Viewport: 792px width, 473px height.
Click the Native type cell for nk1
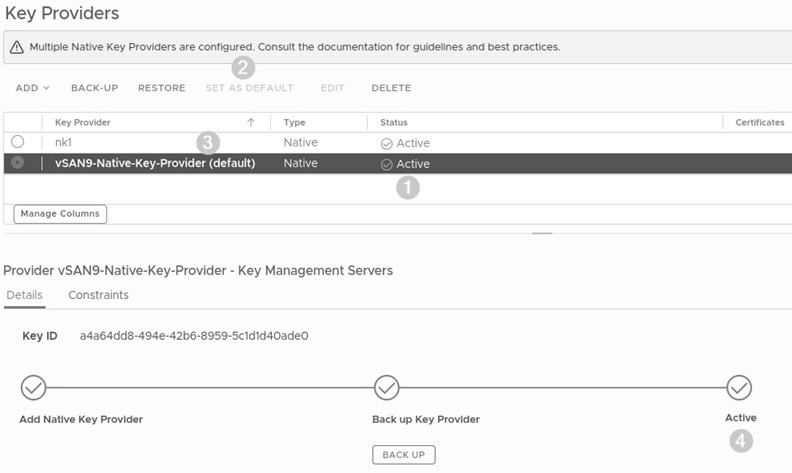(301, 143)
